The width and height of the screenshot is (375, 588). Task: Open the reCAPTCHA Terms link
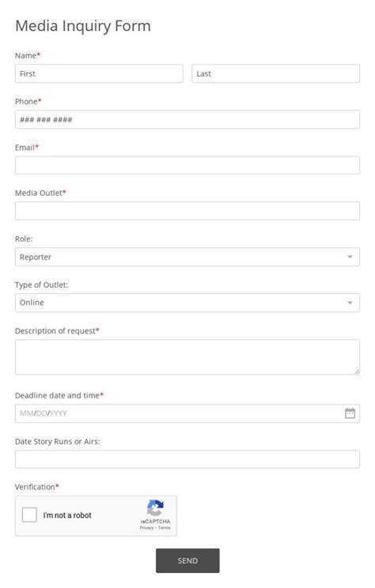(x=164, y=528)
